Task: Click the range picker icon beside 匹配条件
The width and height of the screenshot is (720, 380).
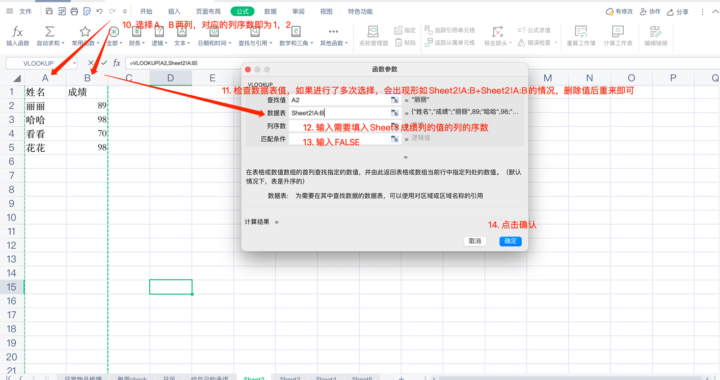Action: [394, 139]
